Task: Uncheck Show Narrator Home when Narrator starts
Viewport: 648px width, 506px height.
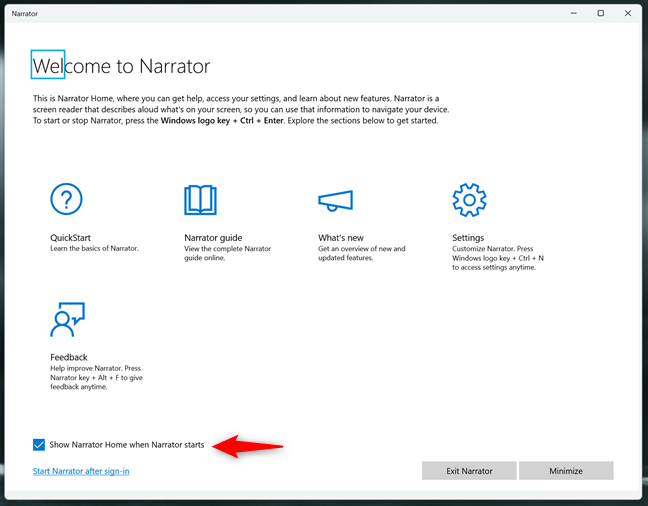Action: [39, 445]
